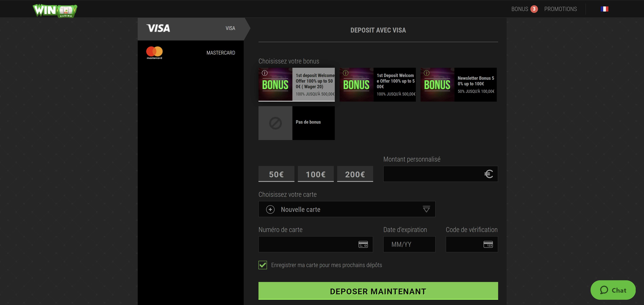The image size is (644, 305).
Task: Click the card icon in card number field
Action: [x=363, y=244]
